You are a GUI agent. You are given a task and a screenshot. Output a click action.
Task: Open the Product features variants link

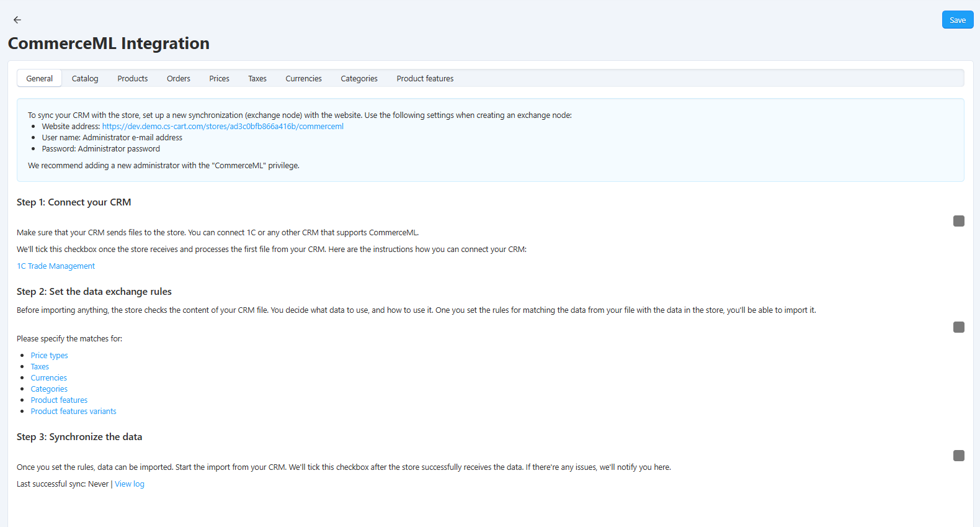point(74,412)
